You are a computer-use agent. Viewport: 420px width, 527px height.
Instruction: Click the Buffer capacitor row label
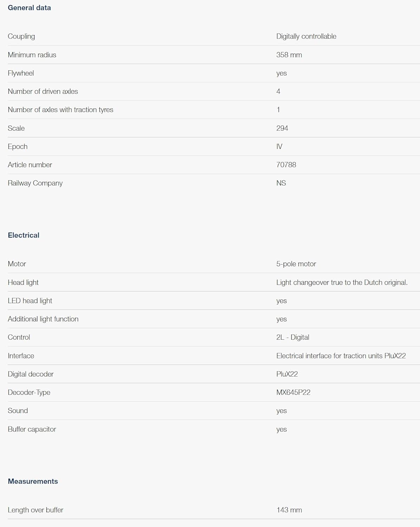32,429
